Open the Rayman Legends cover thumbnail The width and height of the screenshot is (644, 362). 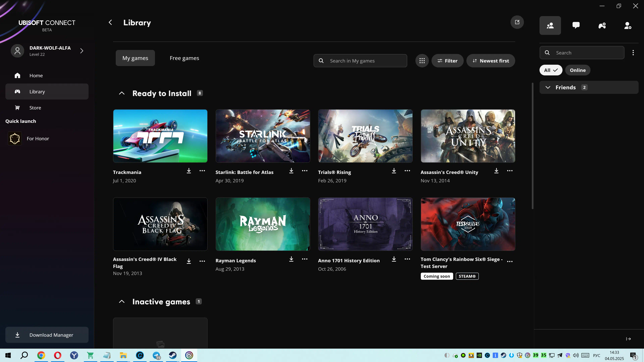coord(263,224)
